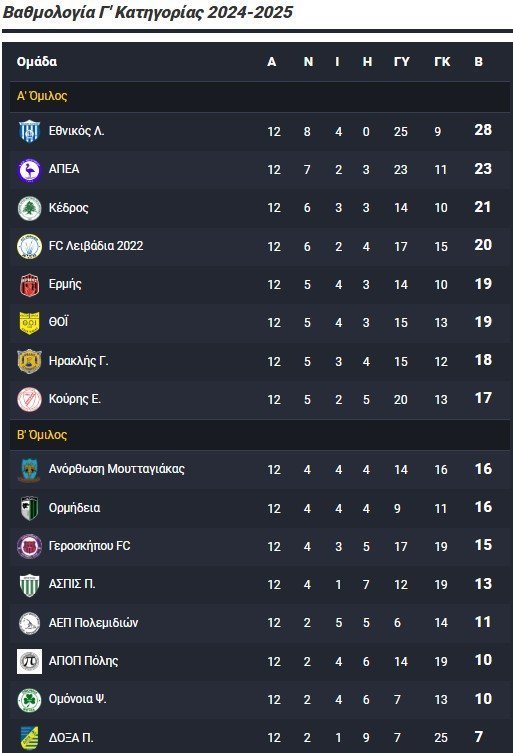Open the Ανόρθωση Μουτταγιάκας team link
513x753 pixels.
[117, 469]
